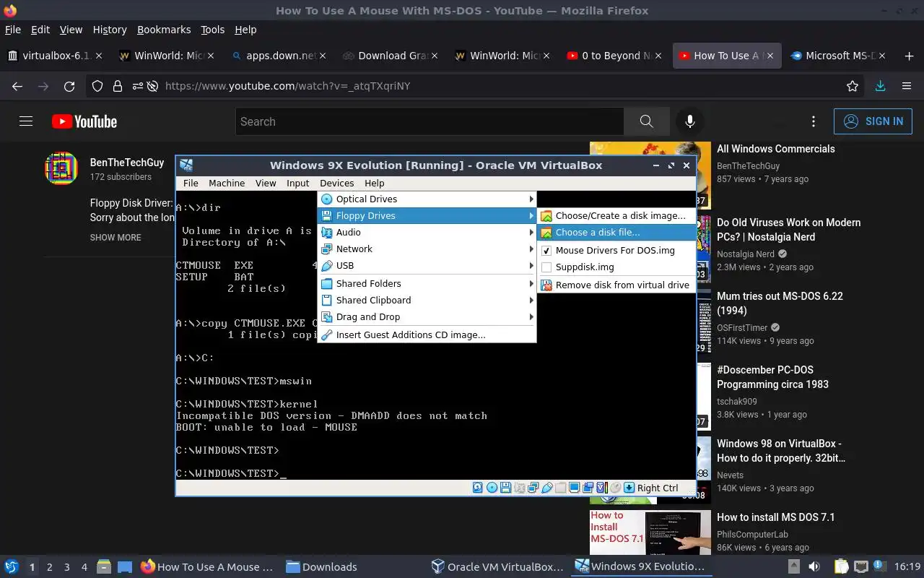924x578 pixels.
Task: Click the volume icon in system tray
Action: point(814,566)
